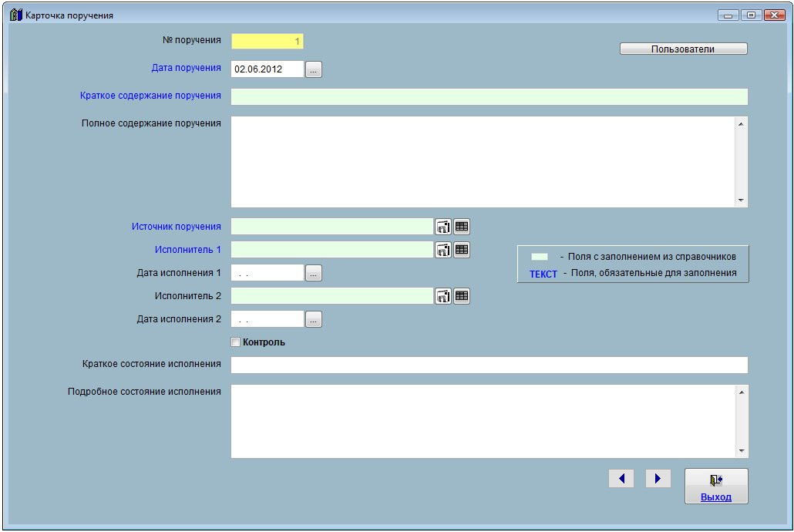The image size is (794, 532).
Task: Click the Дата поручения date field
Action: [267, 69]
